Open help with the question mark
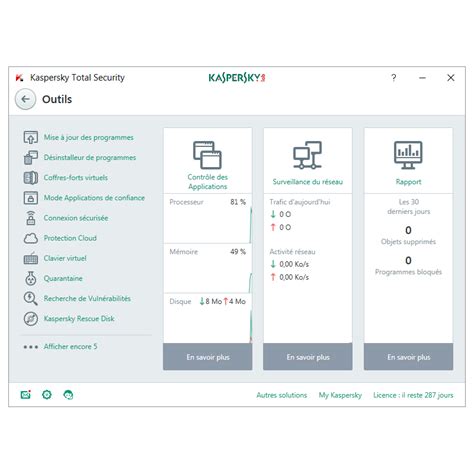This screenshot has height=474, width=474. point(394,78)
